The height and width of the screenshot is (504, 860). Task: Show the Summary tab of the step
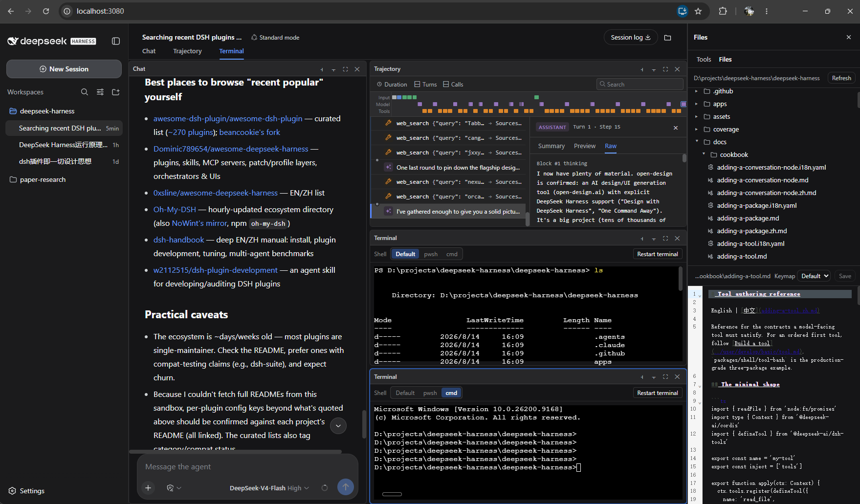(551, 146)
